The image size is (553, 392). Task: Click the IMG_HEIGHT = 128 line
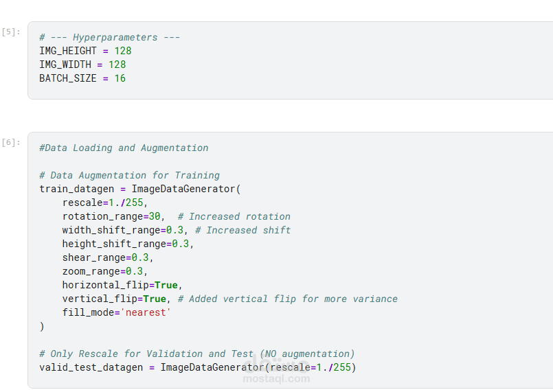85,51
